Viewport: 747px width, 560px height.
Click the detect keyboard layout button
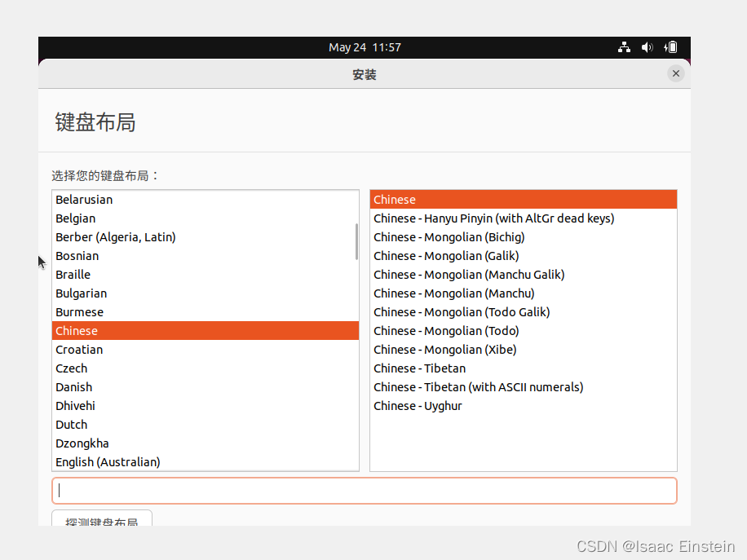pos(102,518)
